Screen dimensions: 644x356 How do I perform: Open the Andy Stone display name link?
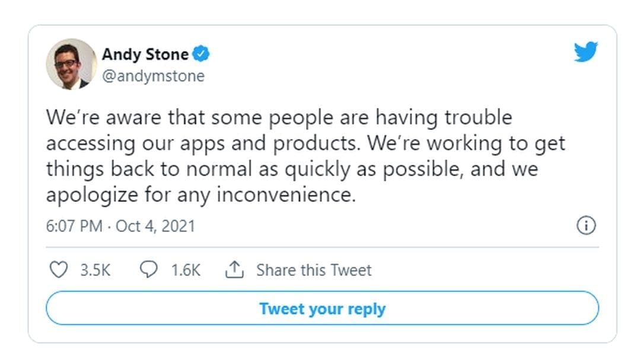coord(145,55)
